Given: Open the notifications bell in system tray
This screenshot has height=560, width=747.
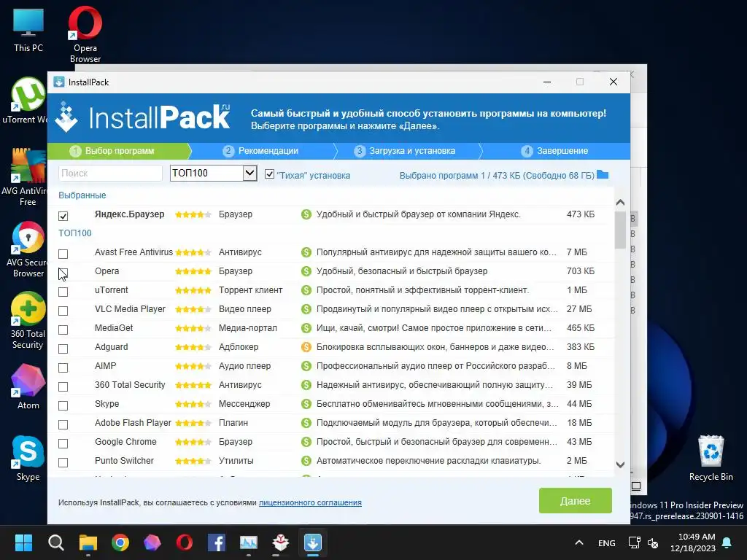Looking at the screenshot, I should [727, 542].
